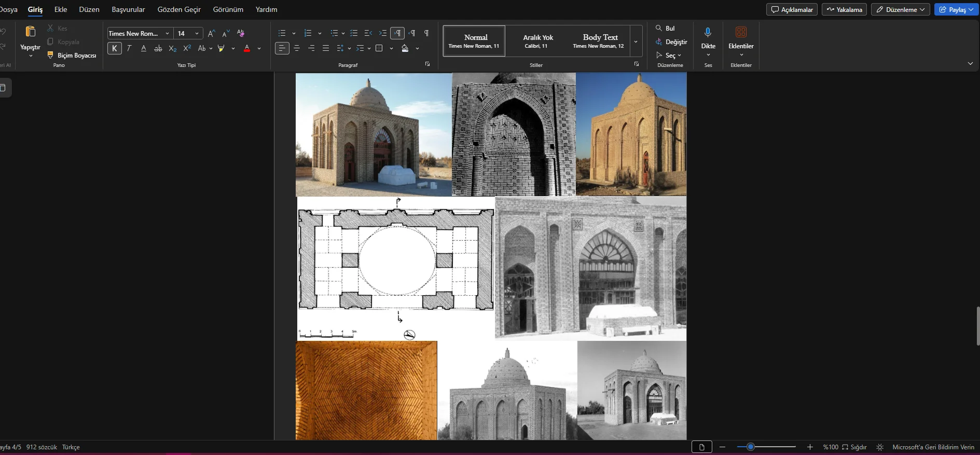Click the zoom slider in status bar
This screenshot has height=455, width=980.
[x=750, y=447]
